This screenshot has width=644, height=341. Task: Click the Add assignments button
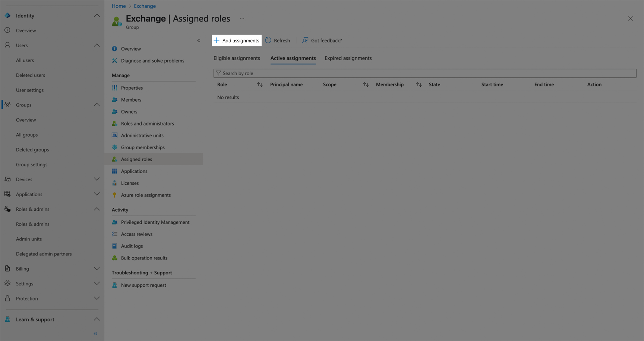237,40
